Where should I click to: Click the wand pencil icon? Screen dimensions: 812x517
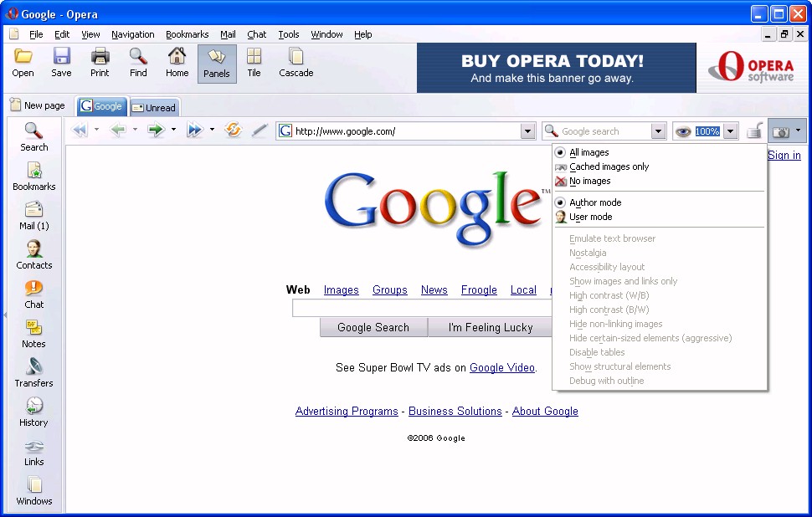(x=259, y=130)
